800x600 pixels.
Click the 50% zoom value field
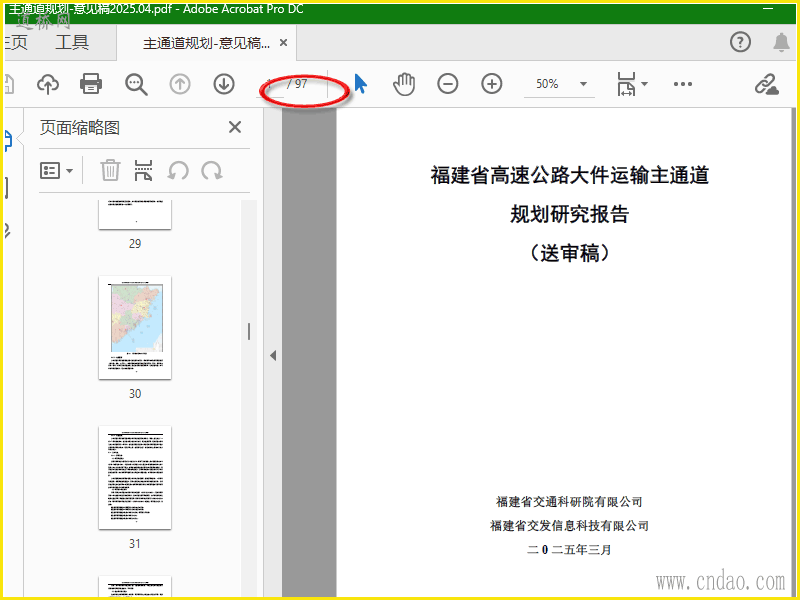547,84
